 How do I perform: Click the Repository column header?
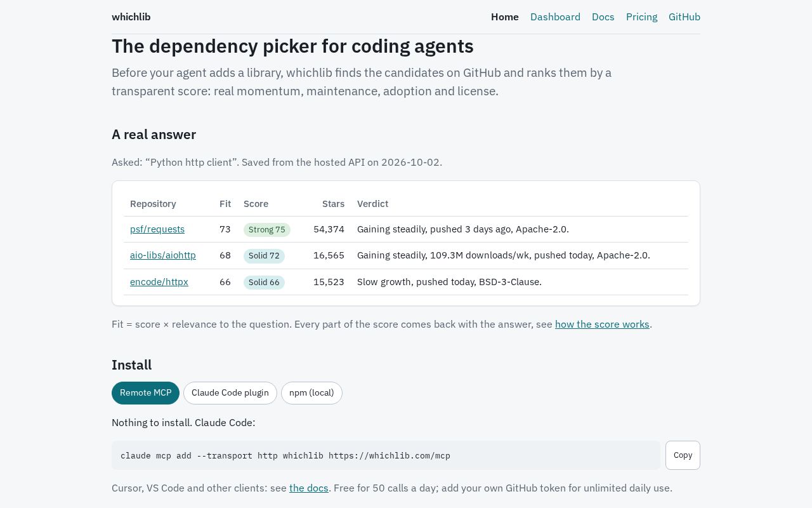coord(153,204)
